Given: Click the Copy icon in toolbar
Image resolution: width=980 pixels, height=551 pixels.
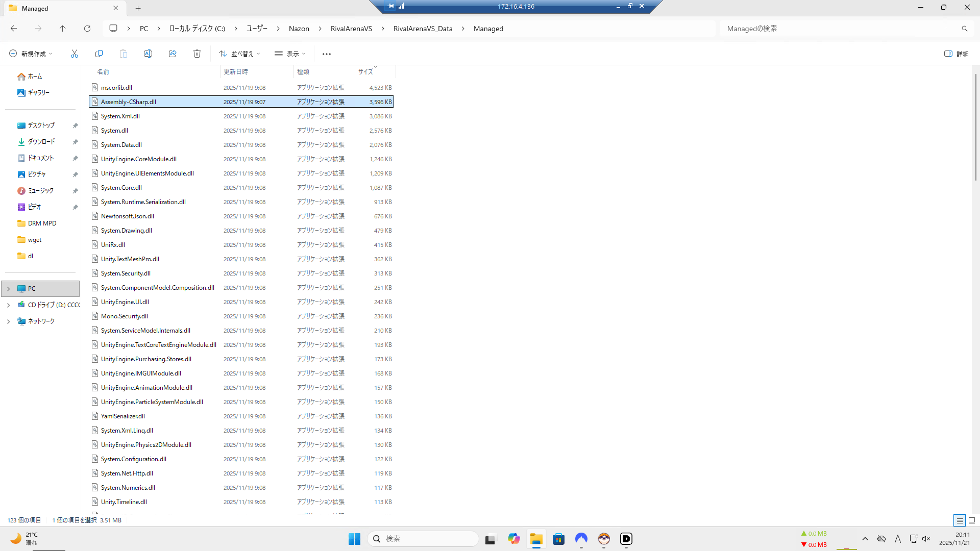Looking at the screenshot, I should pyautogui.click(x=99, y=54).
